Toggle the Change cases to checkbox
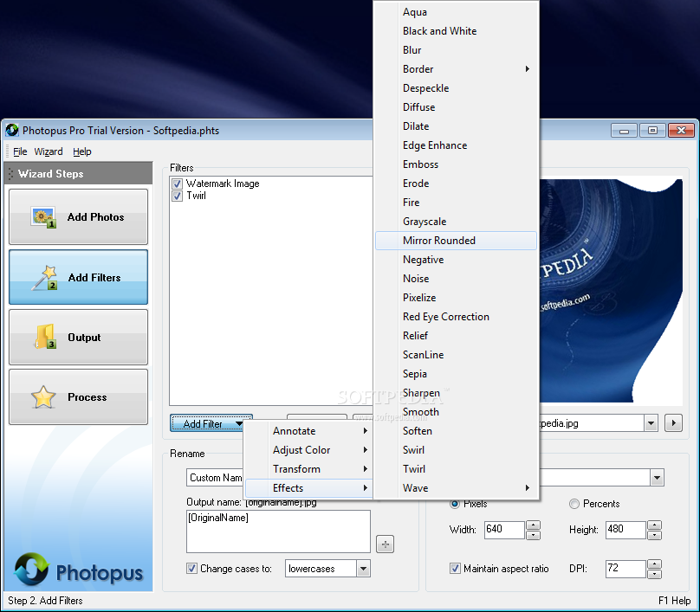Screen dimensions: 700x612 click(191, 568)
